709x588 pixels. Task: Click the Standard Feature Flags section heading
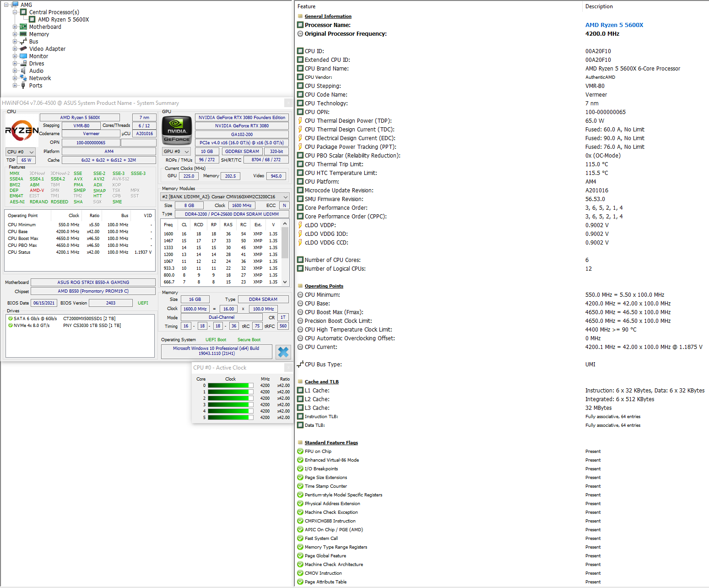point(331,443)
